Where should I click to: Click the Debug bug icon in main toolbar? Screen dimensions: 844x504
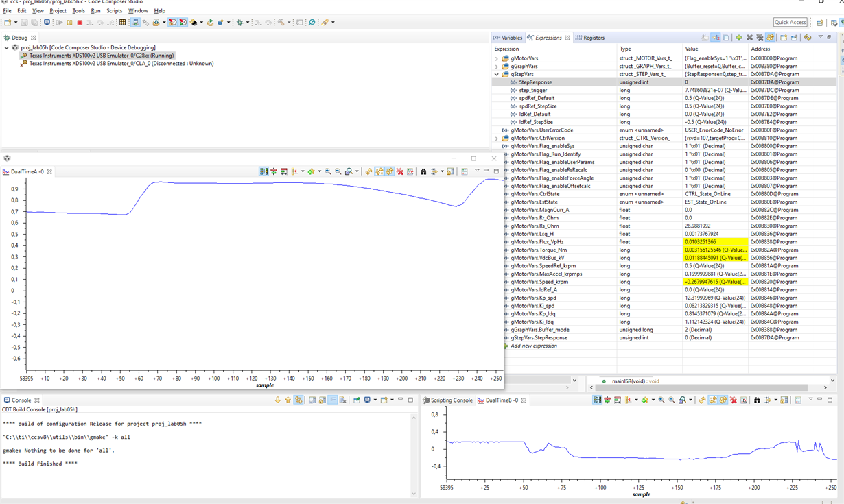[239, 23]
